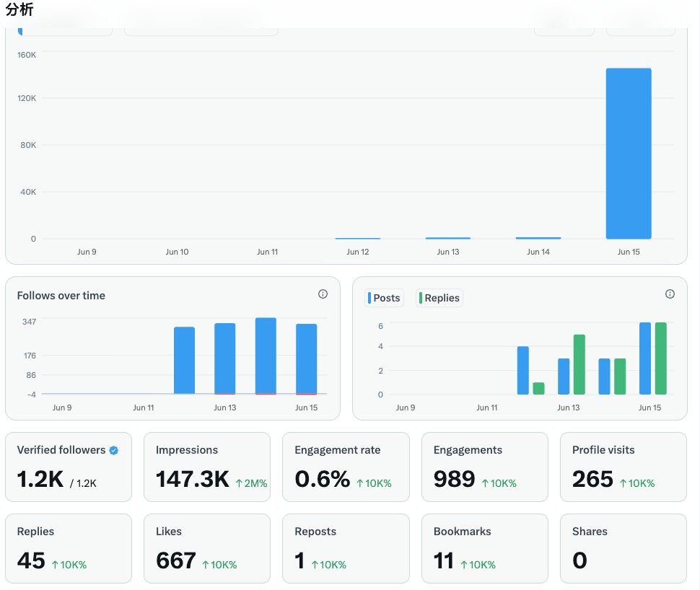Screen dimensions: 700x590
Task: Select the Likes metric card
Action: pyautogui.click(x=207, y=548)
